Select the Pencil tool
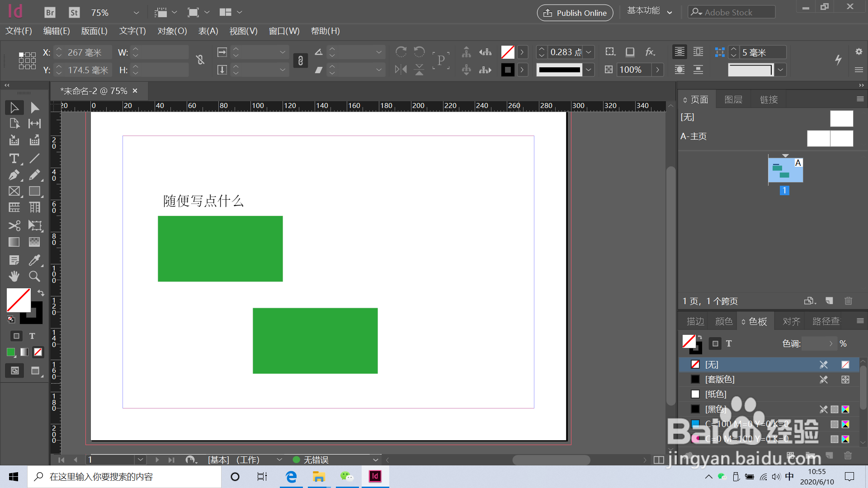 34,175
